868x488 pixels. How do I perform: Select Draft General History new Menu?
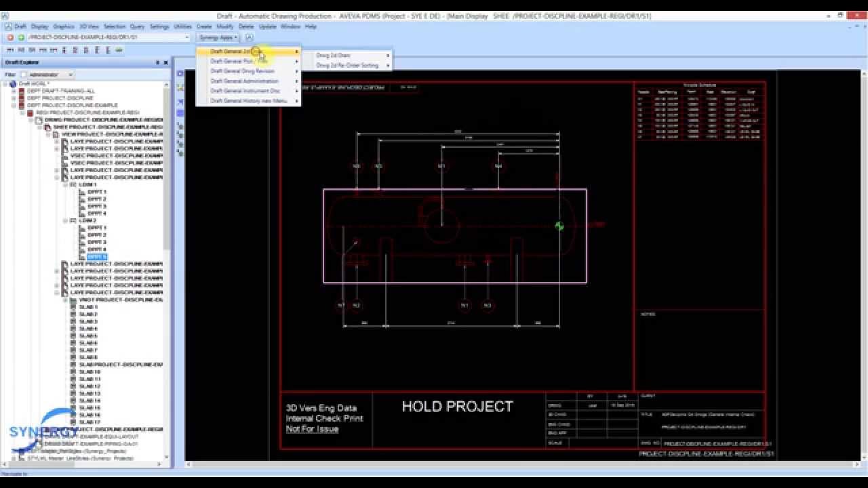[248, 100]
